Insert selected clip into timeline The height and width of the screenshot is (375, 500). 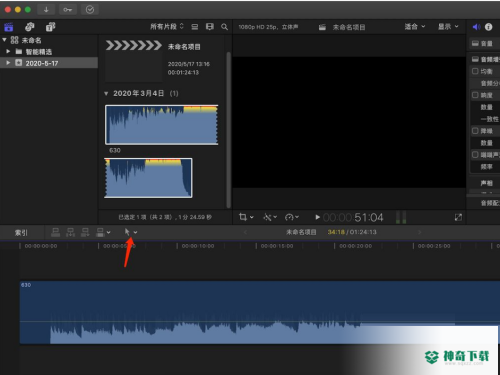[70, 232]
